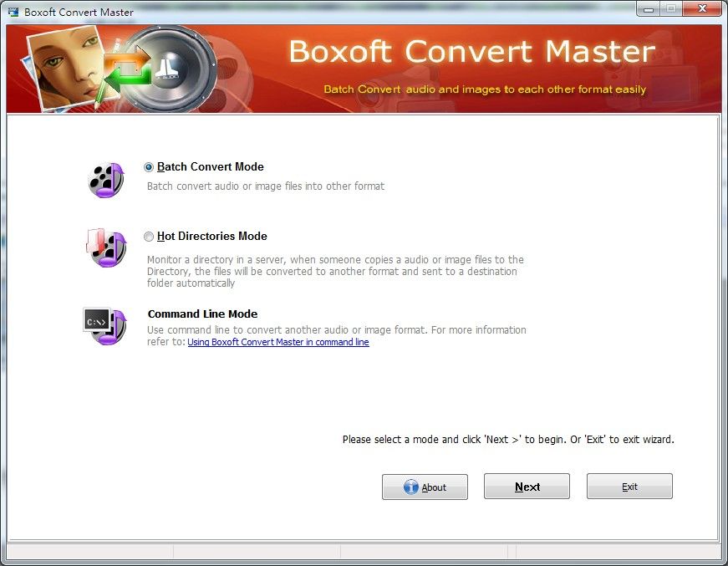The image size is (728, 566).
Task: Click the Command Line Mode console icon
Action: pos(105,326)
